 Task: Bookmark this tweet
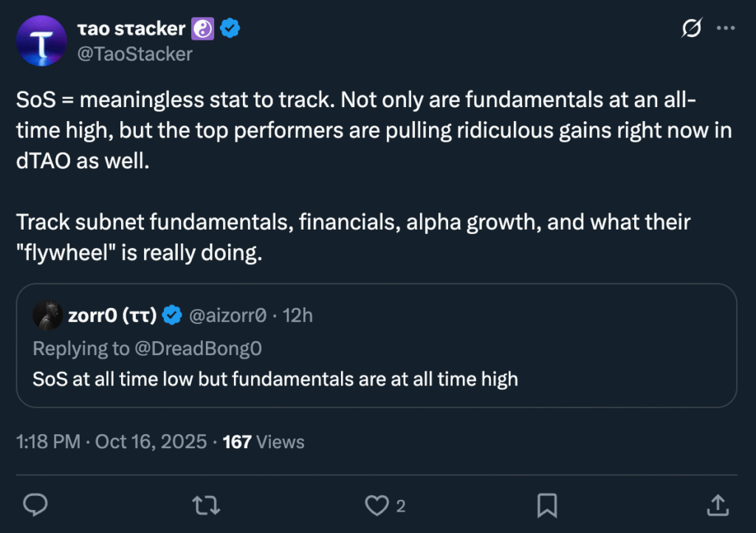point(546,505)
